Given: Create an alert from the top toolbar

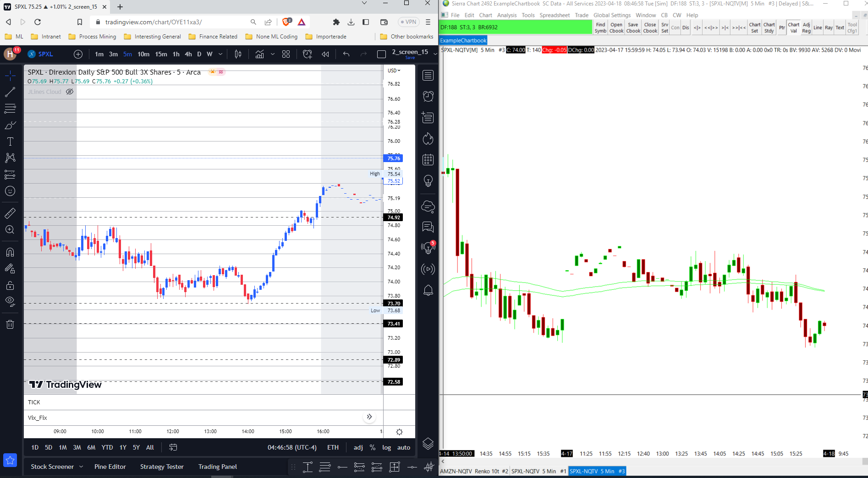Looking at the screenshot, I should point(308,54).
